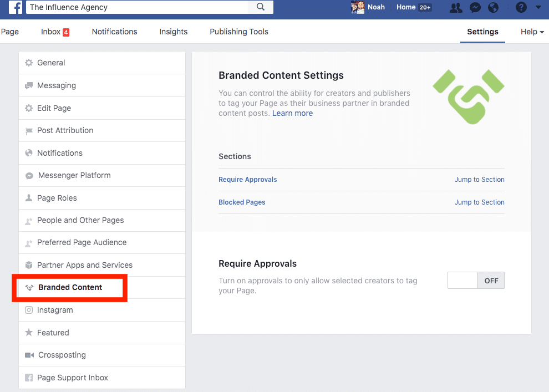Viewport: 549px width, 392px height.
Task: Click the People and Other Pages icon
Action: (29, 221)
